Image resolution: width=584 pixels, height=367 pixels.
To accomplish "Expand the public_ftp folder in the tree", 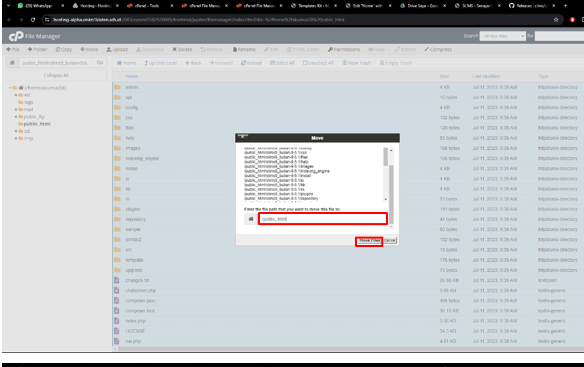I will tap(16, 117).
